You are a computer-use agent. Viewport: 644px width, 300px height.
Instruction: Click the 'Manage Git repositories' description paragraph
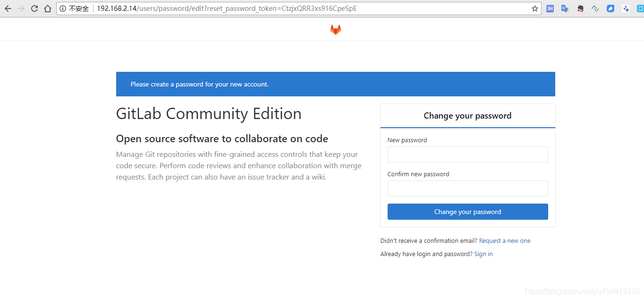click(x=239, y=166)
